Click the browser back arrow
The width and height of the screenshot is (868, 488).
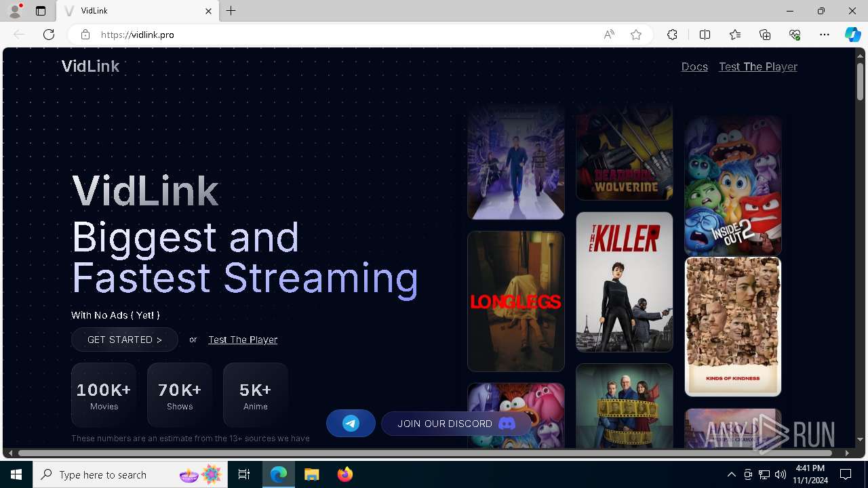click(x=19, y=35)
